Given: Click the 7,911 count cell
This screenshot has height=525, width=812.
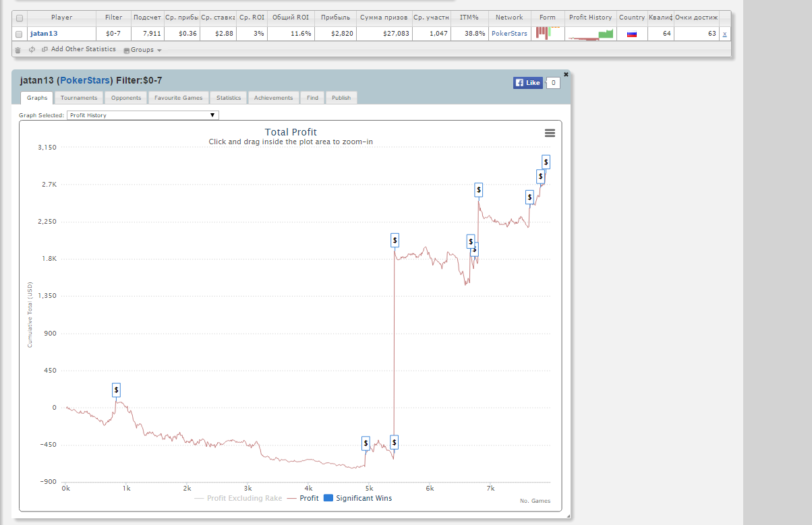Looking at the screenshot, I should click(x=147, y=34).
